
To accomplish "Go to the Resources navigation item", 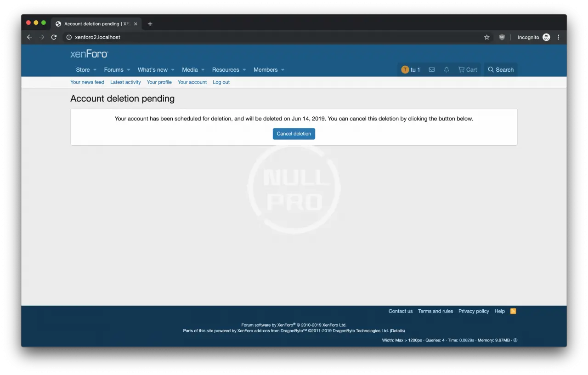I will click(225, 70).
